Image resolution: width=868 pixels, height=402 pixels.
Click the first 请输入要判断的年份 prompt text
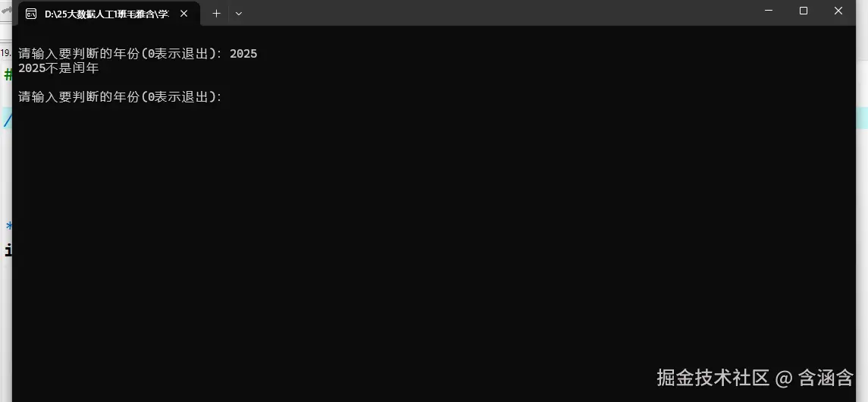[120, 54]
